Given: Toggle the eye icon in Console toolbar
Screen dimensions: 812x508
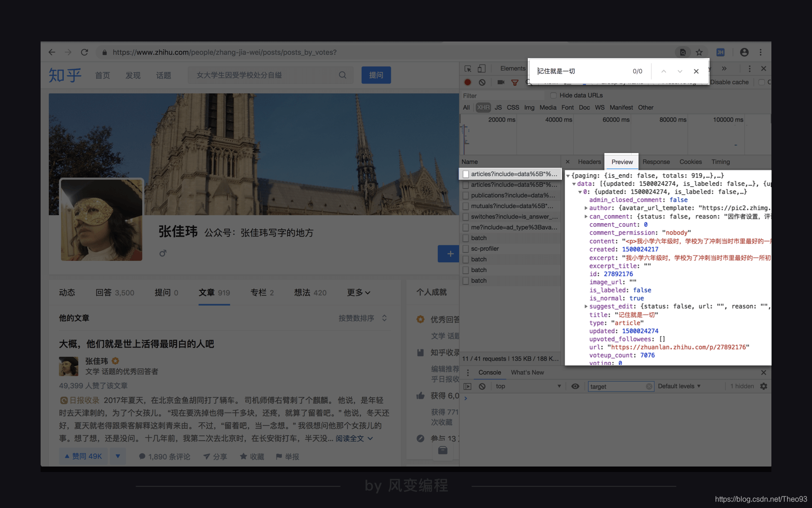Looking at the screenshot, I should (575, 386).
